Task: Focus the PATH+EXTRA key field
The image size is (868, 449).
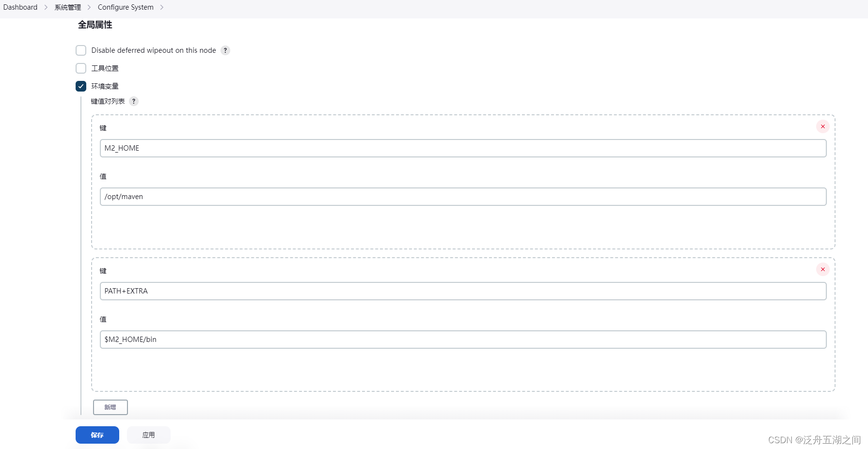Action: tap(463, 291)
